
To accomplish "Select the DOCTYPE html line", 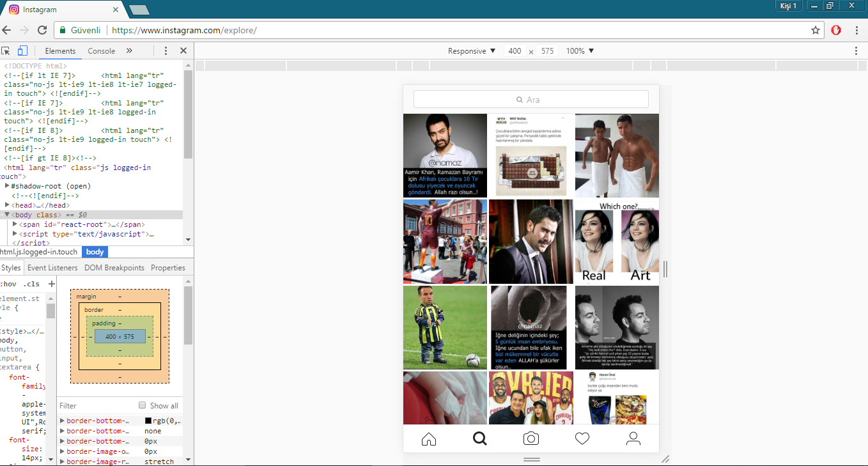I will pos(35,66).
